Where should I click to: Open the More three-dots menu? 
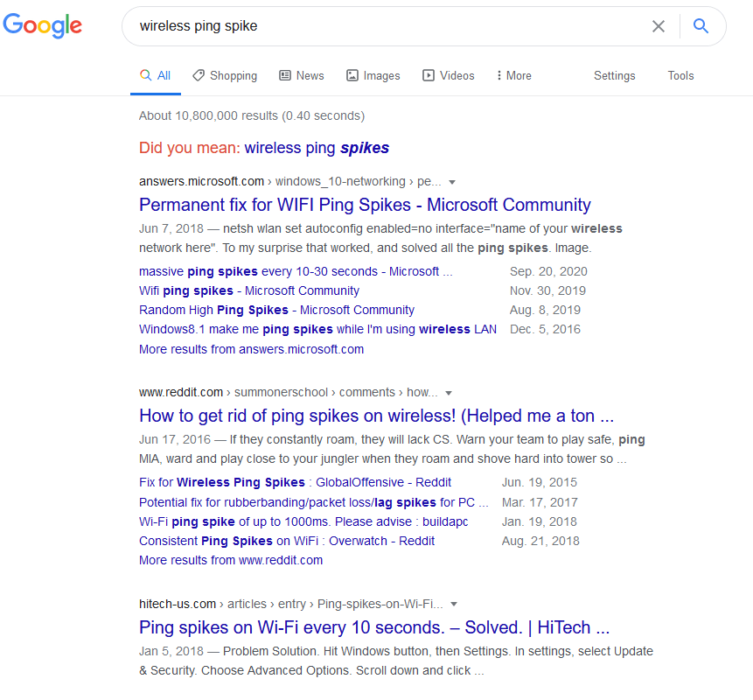[514, 75]
